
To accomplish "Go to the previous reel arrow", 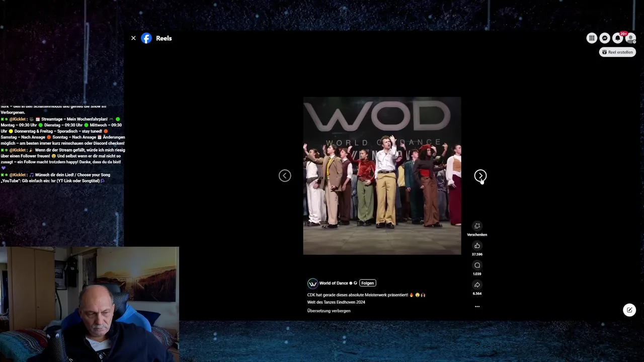I will (x=285, y=175).
